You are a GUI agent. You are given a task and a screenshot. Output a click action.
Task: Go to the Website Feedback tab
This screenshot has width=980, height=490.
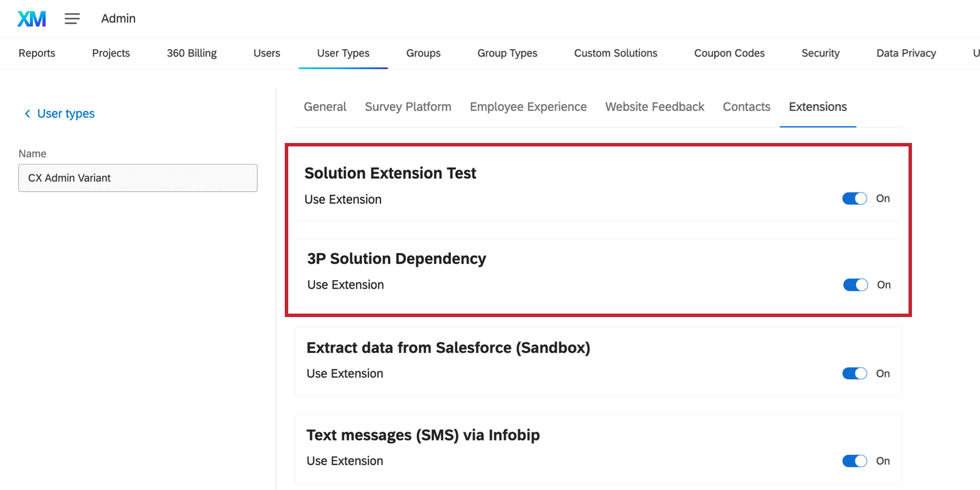click(655, 107)
